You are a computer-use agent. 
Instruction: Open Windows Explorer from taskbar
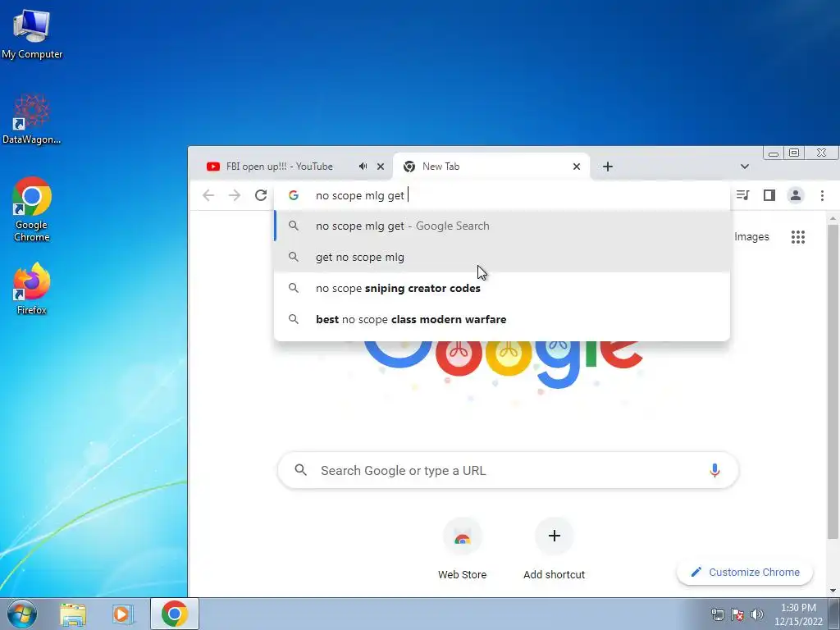(x=73, y=614)
